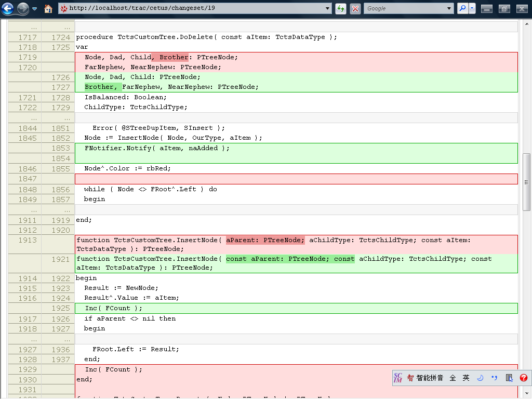The image size is (532, 399).
Task: Click the Trac paw favicon in address bar
Action: point(64,8)
